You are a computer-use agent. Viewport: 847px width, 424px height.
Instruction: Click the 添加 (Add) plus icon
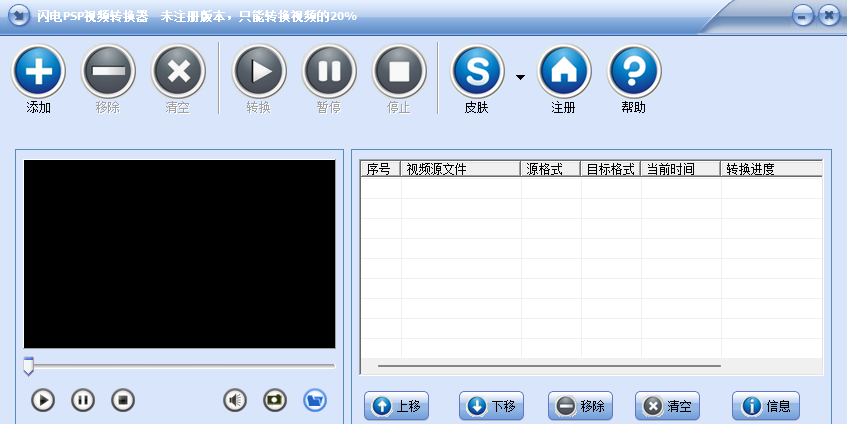[38, 71]
